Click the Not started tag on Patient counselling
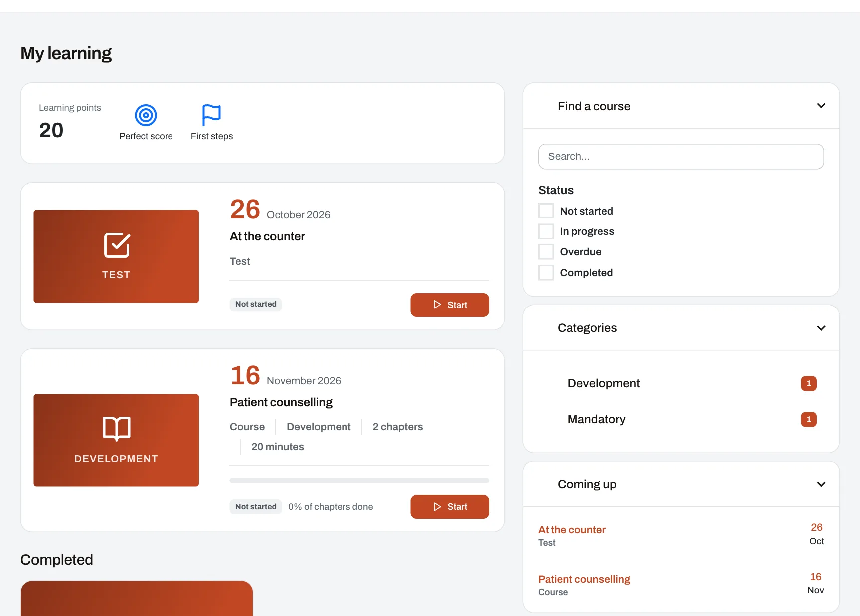 coord(256,507)
